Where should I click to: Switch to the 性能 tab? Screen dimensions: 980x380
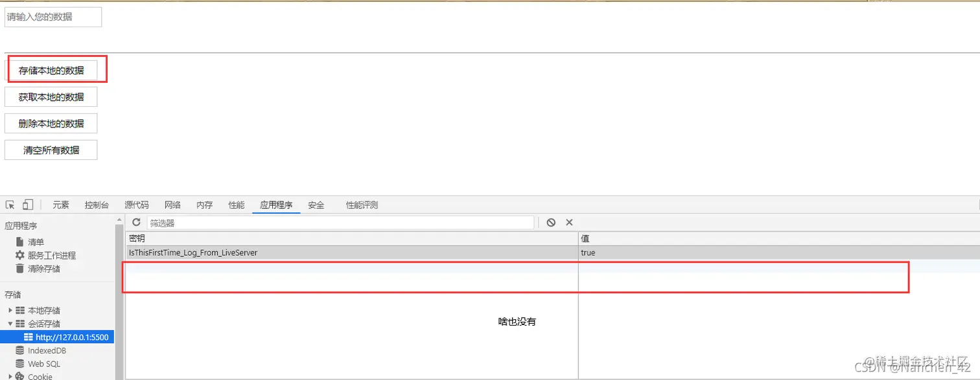tap(237, 205)
